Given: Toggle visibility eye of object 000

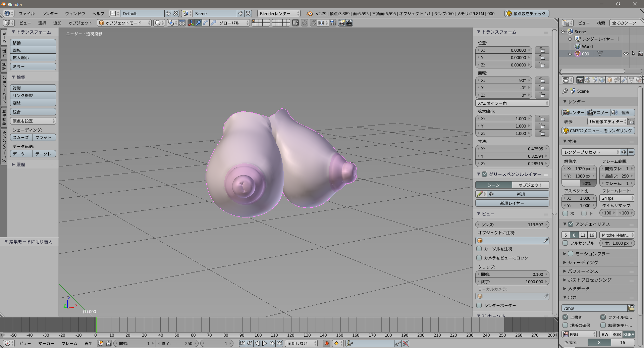Looking at the screenshot, I should [626, 54].
